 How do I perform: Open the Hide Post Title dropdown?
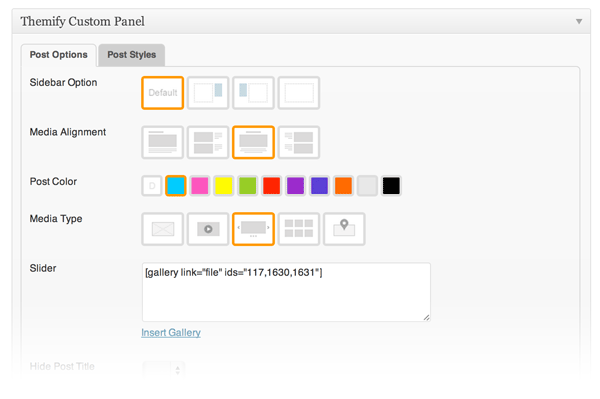[164, 370]
